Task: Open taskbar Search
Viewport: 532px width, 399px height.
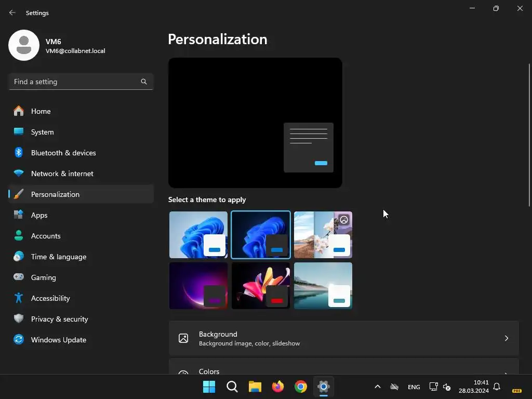Action: (232, 387)
